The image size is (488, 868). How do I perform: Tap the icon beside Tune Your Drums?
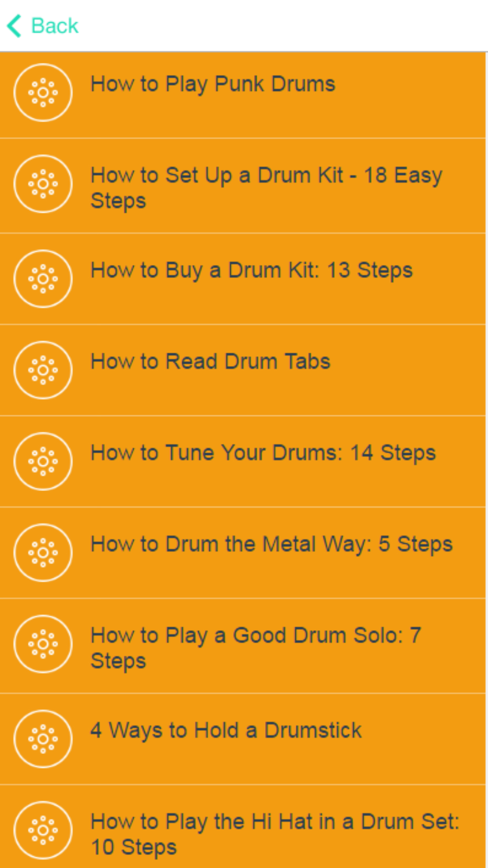pyautogui.click(x=43, y=461)
